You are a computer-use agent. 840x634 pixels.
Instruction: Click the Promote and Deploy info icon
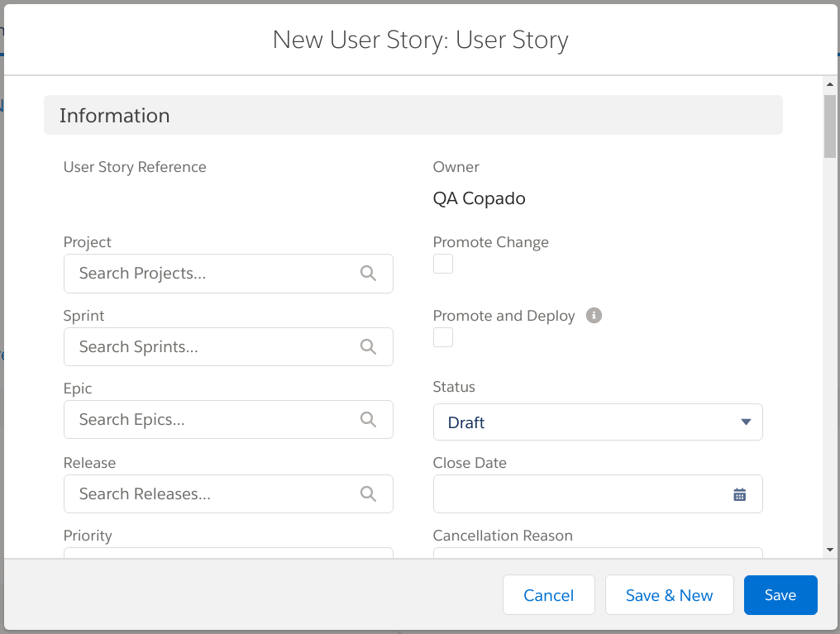[x=594, y=315]
